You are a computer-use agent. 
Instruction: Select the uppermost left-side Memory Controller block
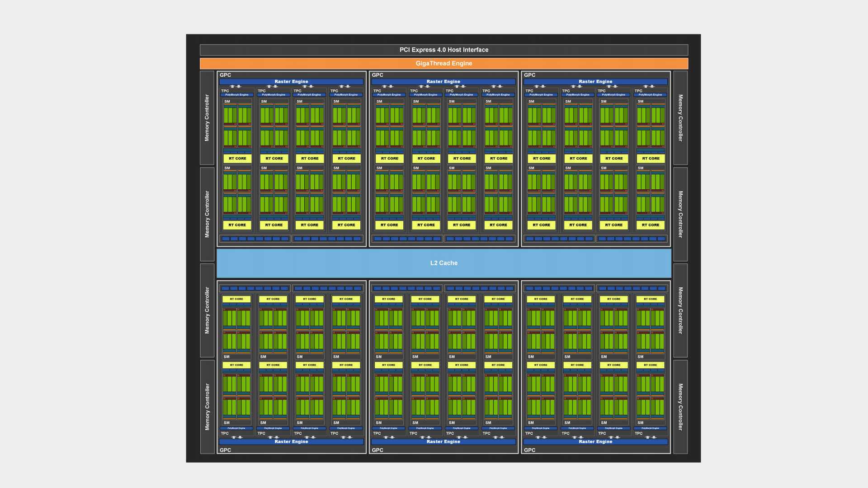(x=207, y=117)
